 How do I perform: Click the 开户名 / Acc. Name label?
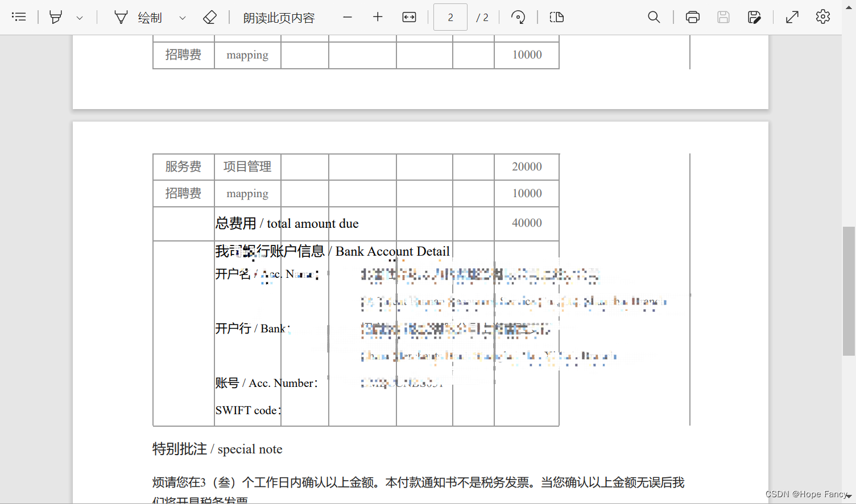coord(267,274)
